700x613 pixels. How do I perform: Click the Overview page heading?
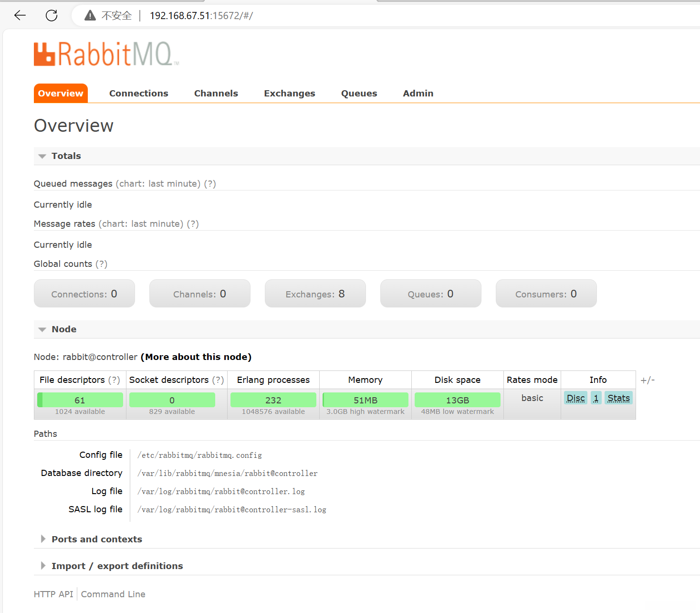[x=74, y=126]
